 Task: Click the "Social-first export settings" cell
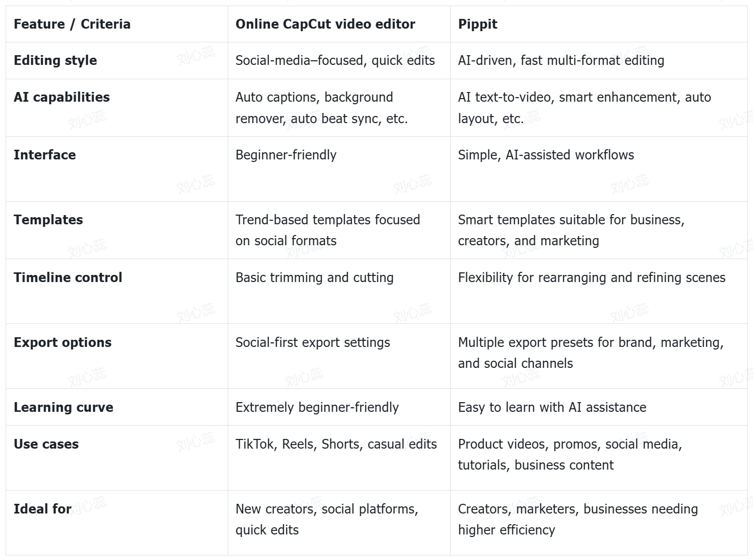[x=313, y=342]
